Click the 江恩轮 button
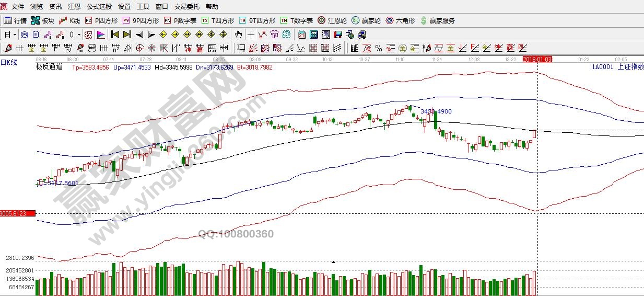This screenshot has height=296, width=644. click(332, 20)
